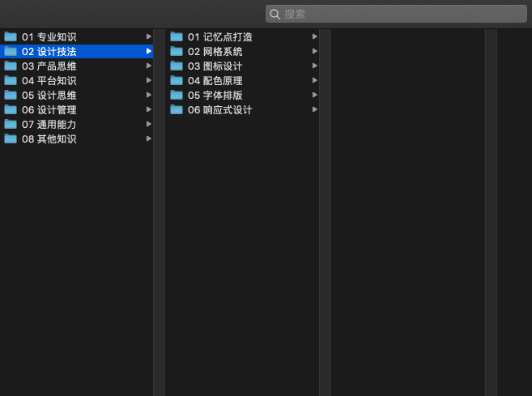Expand arrow for 02 网格系统
Screen dimensions: 532x396
click(314, 51)
